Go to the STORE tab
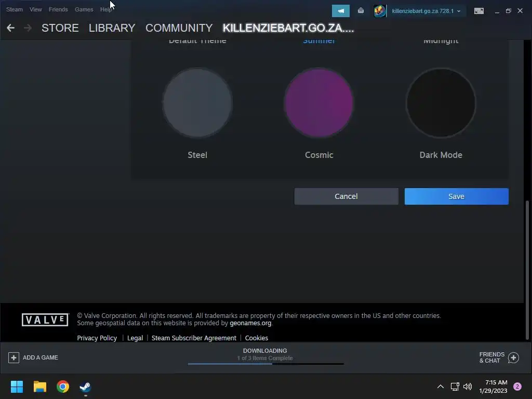The width and height of the screenshot is (532, 399). [60, 28]
